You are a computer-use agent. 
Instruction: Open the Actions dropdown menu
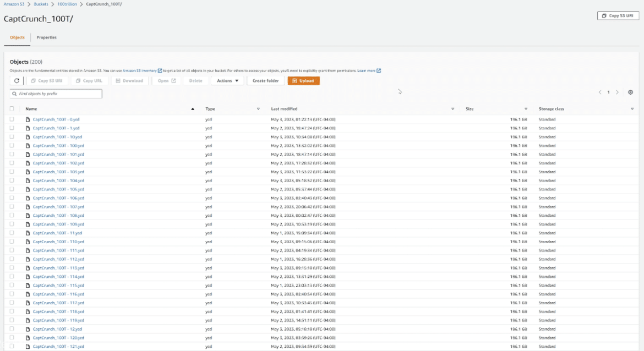227,81
